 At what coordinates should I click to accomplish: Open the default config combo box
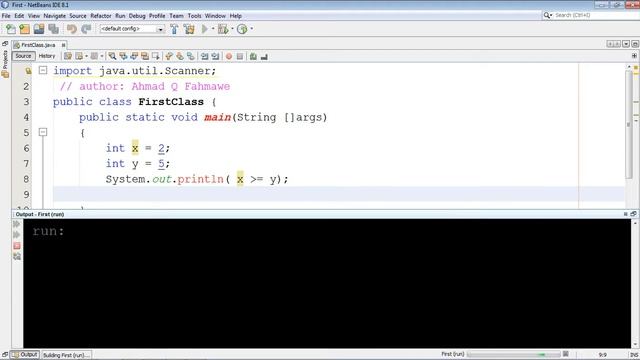[x=132, y=29]
